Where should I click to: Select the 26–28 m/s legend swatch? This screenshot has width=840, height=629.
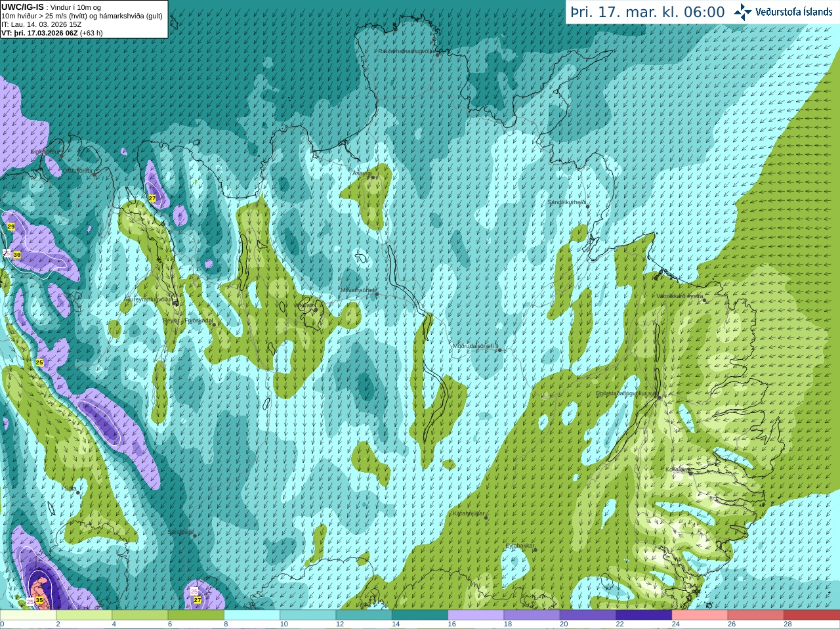click(756, 615)
